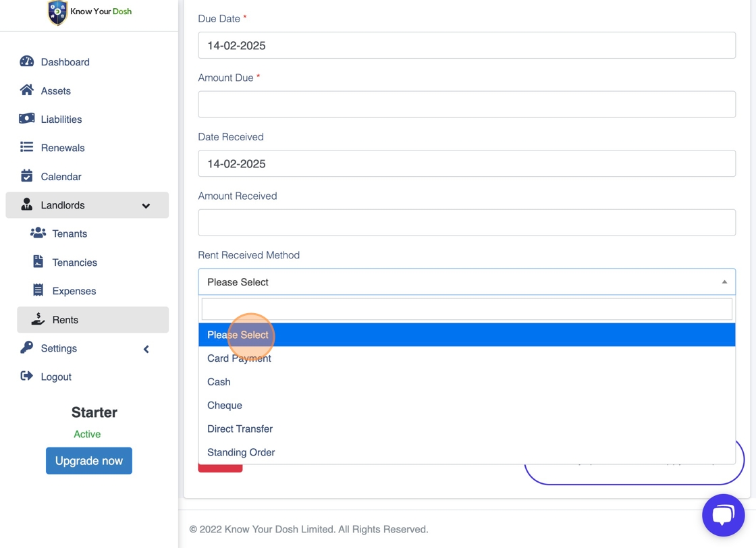Click the Renewals list icon
Screen dimensions: 756x548
click(x=27, y=147)
